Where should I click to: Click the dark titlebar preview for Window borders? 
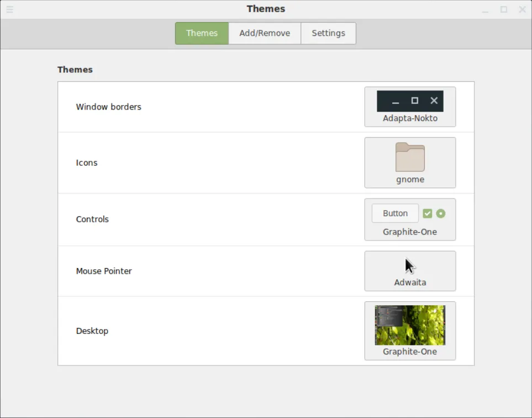pyautogui.click(x=410, y=101)
